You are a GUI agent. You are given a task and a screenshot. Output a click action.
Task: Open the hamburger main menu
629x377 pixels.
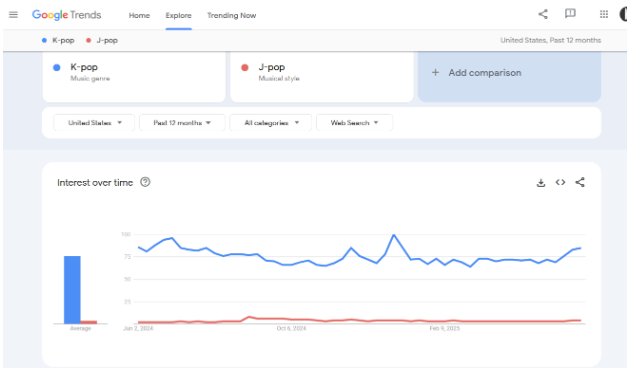point(13,15)
